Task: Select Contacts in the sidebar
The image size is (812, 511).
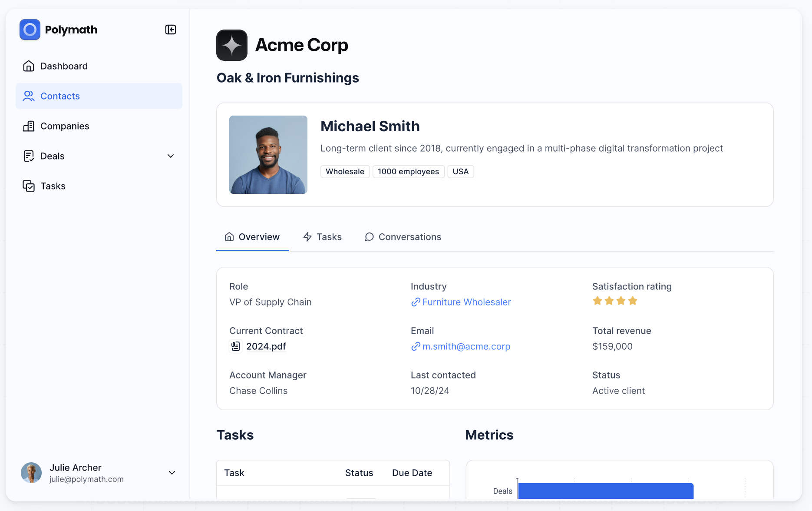Action: pos(99,96)
